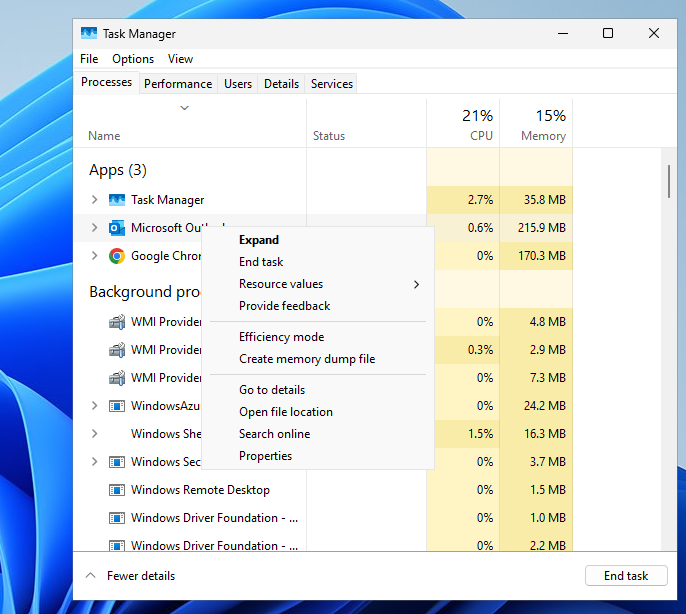Choose End task from the context menu

coord(261,262)
